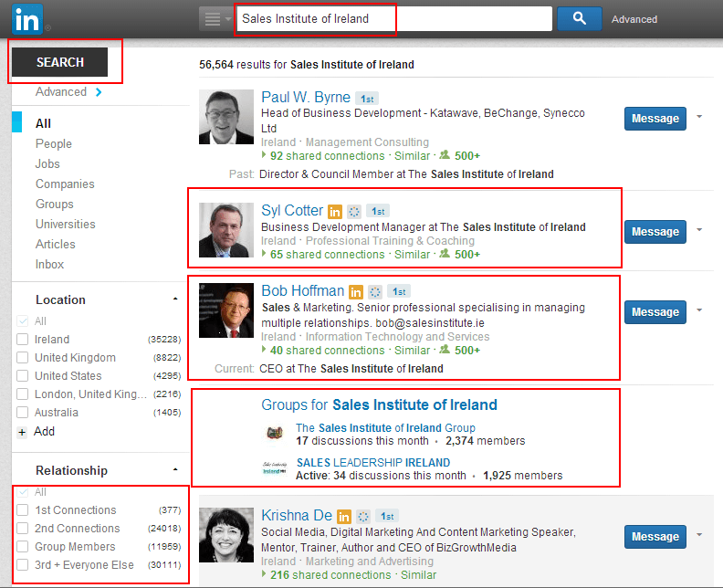Filter results by Articles
The width and height of the screenshot is (723, 588).
click(x=56, y=244)
